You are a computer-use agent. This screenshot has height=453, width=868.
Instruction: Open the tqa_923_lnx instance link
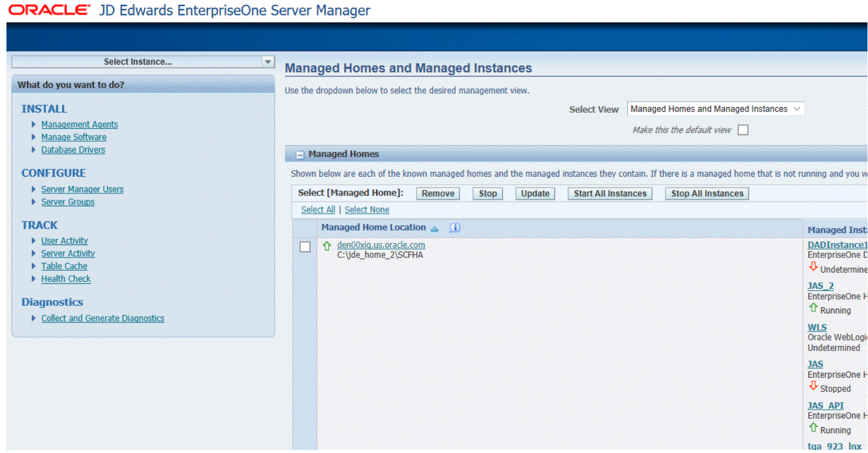(x=835, y=447)
